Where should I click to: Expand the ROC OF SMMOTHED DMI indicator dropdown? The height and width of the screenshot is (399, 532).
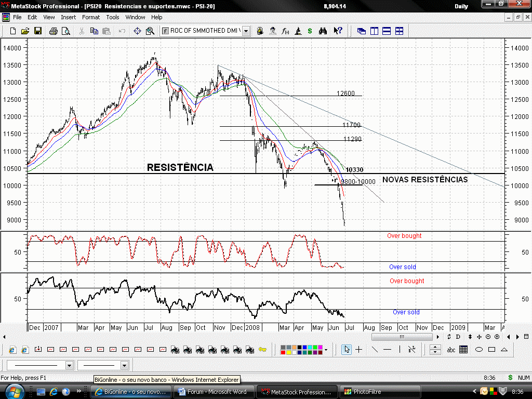(x=246, y=31)
